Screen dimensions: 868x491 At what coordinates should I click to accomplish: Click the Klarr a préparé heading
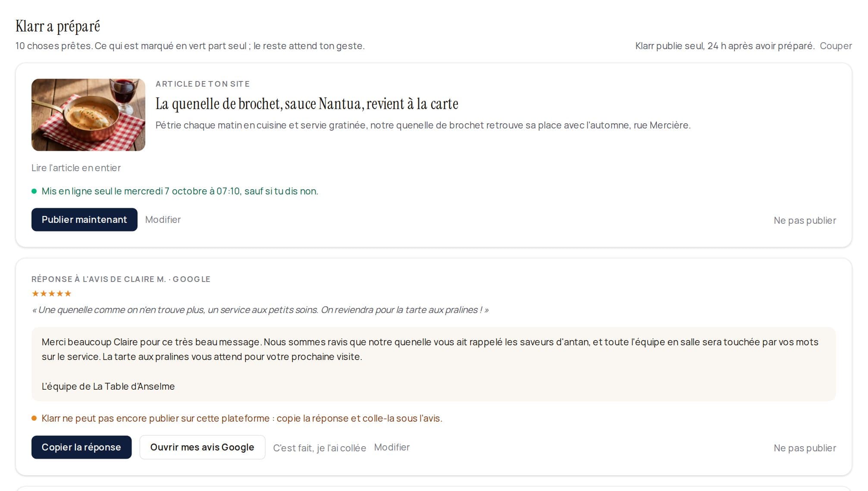coord(58,26)
